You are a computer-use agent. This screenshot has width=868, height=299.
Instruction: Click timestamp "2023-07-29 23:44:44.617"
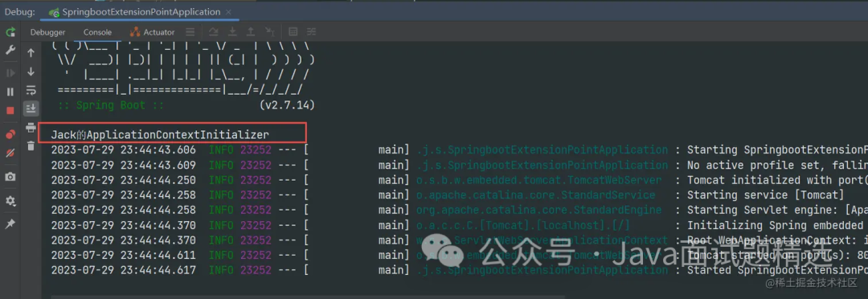(x=124, y=270)
